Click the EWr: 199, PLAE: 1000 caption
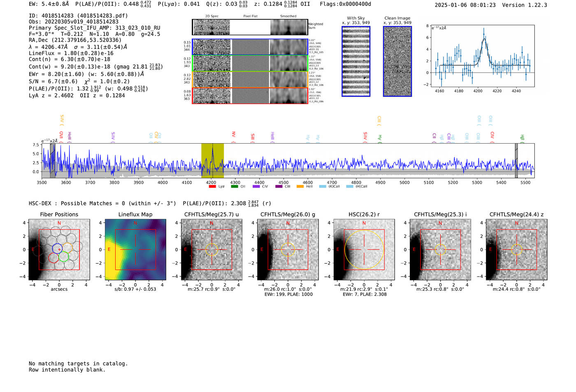This screenshot has height=392, width=576. (x=288, y=295)
